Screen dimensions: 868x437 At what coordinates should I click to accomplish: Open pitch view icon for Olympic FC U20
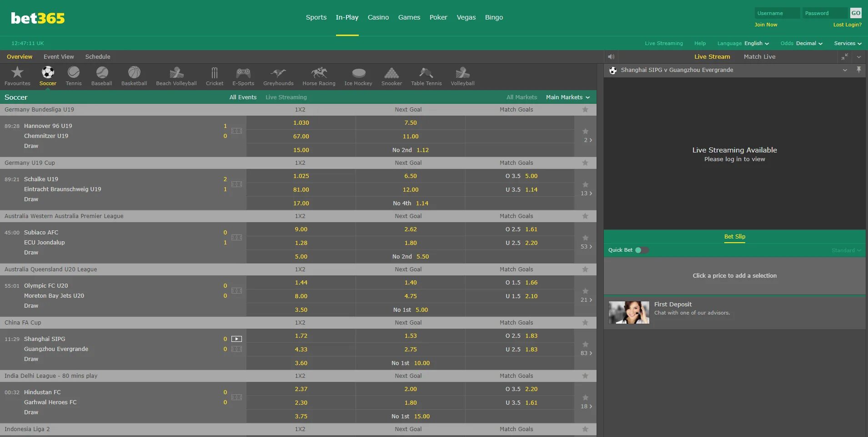click(236, 291)
